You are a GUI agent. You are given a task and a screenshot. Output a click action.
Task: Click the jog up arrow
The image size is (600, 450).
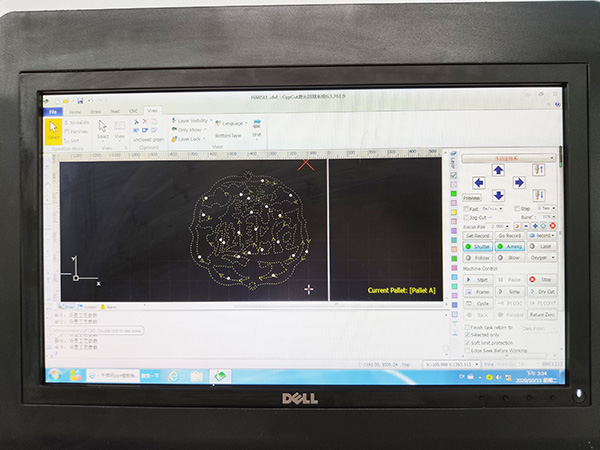click(498, 170)
